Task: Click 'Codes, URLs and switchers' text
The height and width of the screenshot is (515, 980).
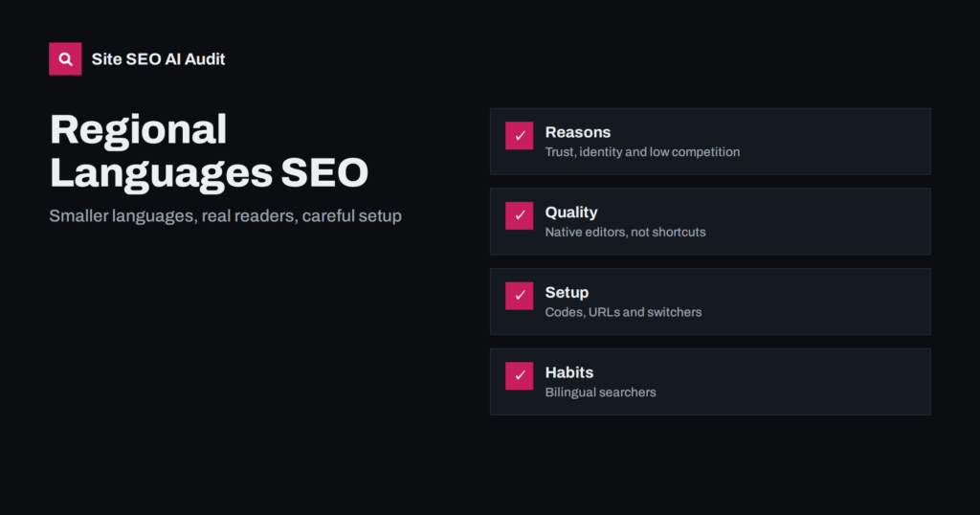Action: tap(623, 312)
